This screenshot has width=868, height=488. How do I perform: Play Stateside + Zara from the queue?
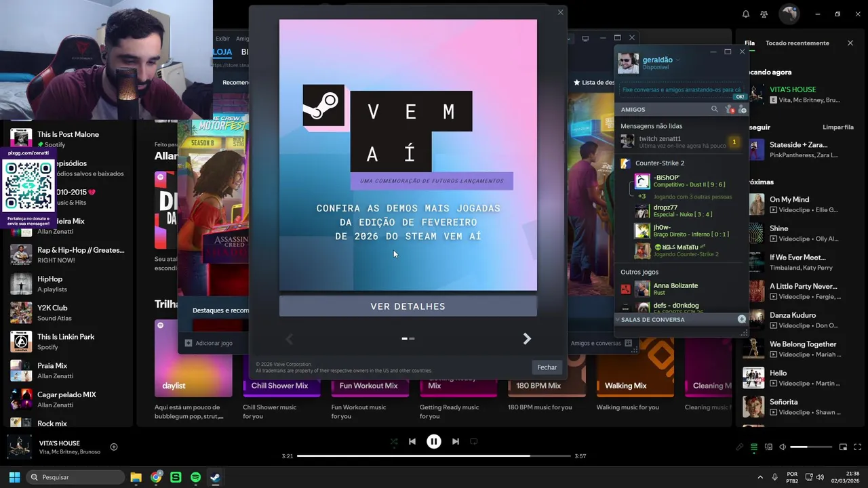(800, 150)
